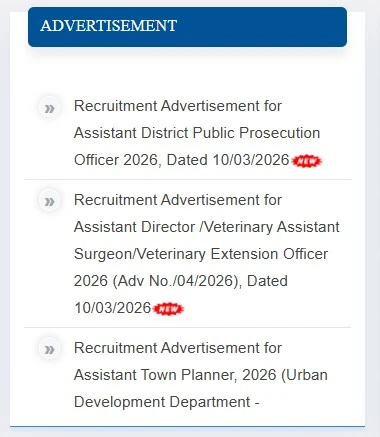Open Assistant District Public Prosecution advertisement
The width and height of the screenshot is (380, 437).
pos(197,133)
